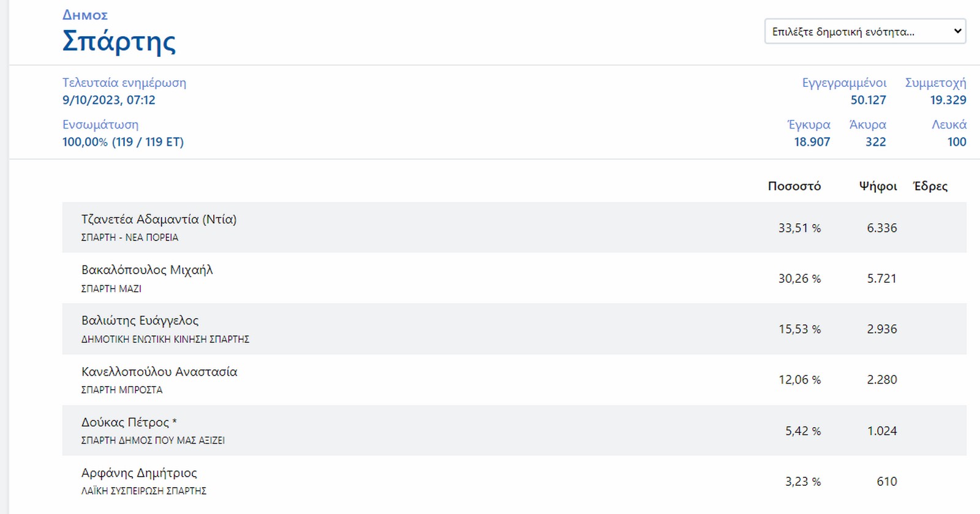Click the Άκυρα count 322

tap(875, 142)
